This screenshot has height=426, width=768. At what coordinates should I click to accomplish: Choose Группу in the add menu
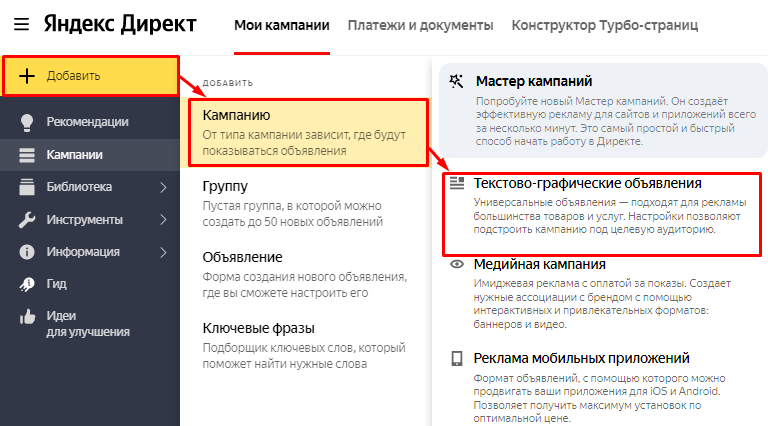pos(225,186)
